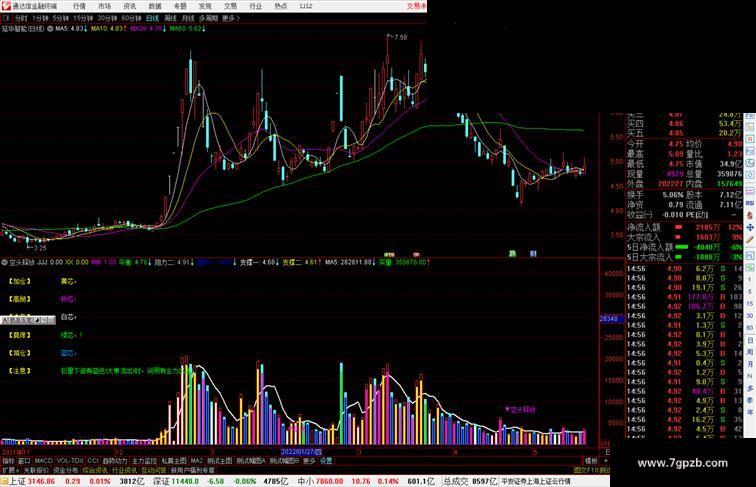The image size is (756, 487).
Task: Click the circle icon beside 空头释放 indicator name
Action: click(4, 262)
